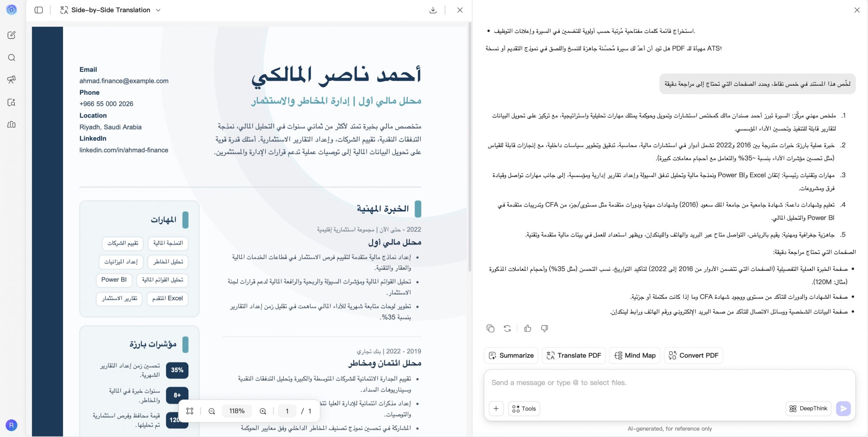Image resolution: width=868 pixels, height=437 pixels.
Task: Click the Convert PDF button
Action: pos(693,355)
